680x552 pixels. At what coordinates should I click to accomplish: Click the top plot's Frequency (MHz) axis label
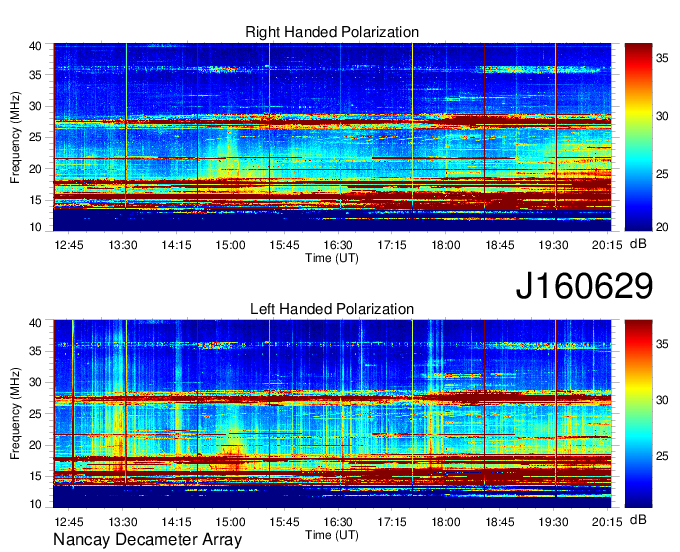pyautogui.click(x=15, y=137)
